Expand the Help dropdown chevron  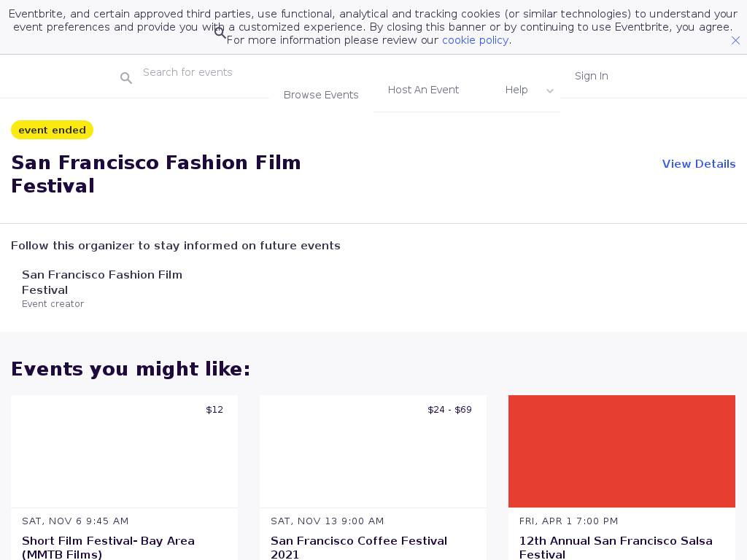coord(550,91)
